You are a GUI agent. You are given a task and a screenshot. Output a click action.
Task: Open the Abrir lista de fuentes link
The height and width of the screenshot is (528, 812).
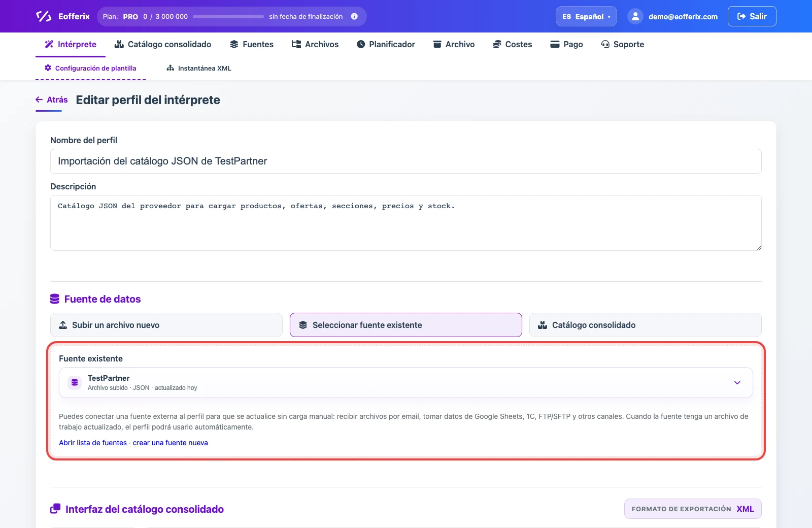(93, 443)
